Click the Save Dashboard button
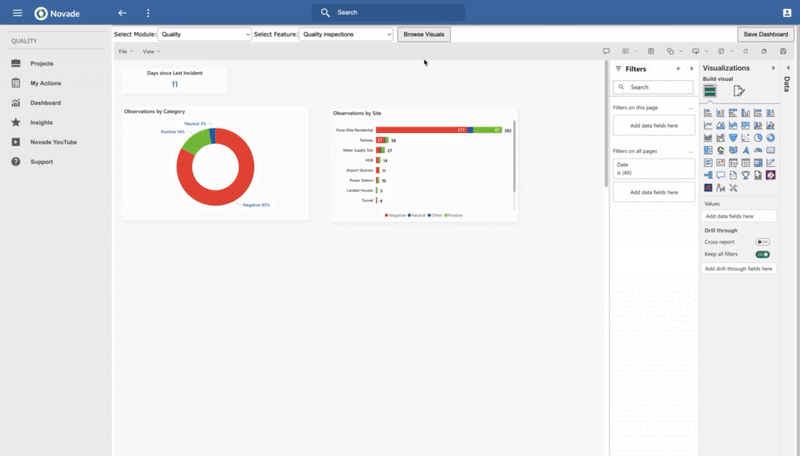 click(x=765, y=34)
